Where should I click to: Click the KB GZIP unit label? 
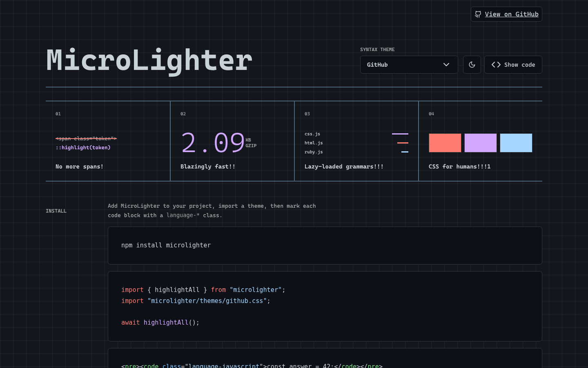click(x=251, y=143)
